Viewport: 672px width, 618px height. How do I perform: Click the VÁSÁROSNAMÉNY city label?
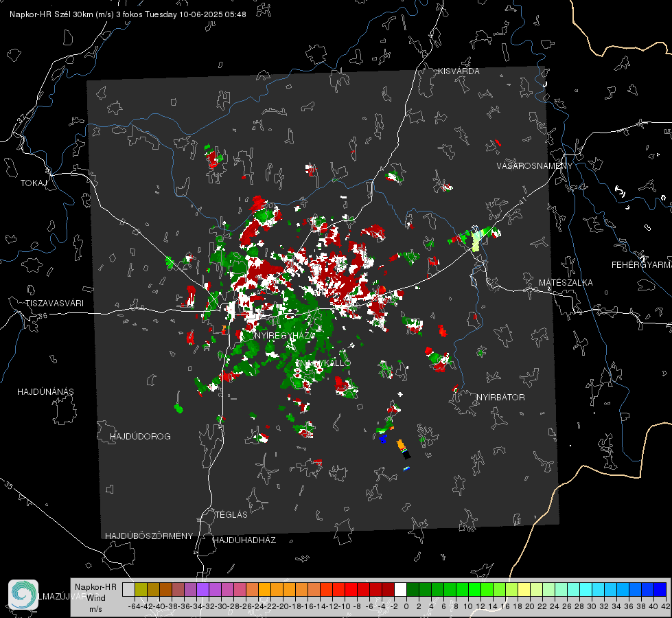point(535,165)
